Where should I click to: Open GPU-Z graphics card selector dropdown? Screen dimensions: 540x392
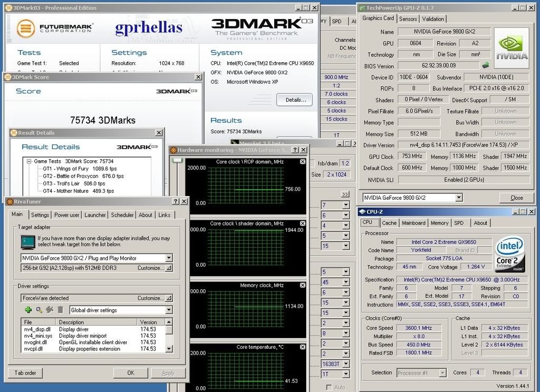(459, 198)
